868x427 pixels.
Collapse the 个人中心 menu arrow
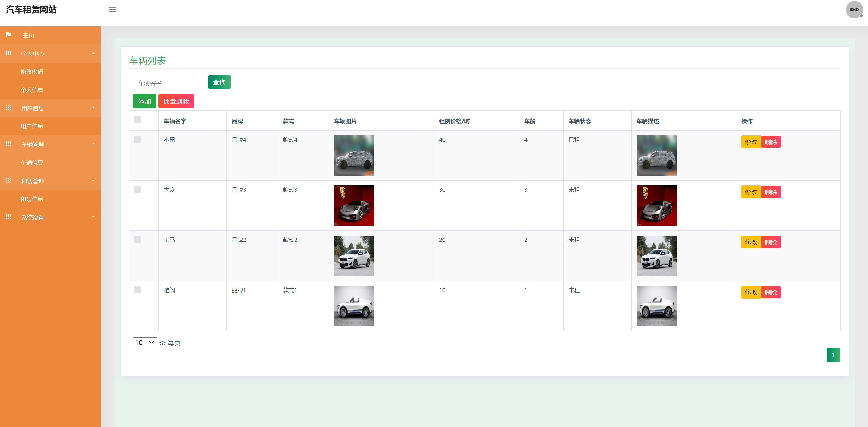pos(93,53)
